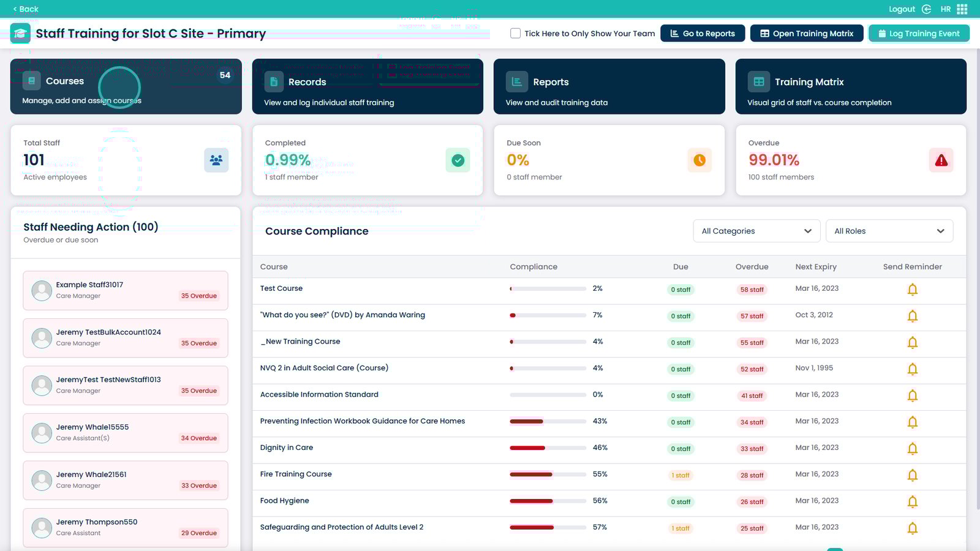Tick the Only Show Your Team checkbox
Image resolution: width=980 pixels, height=551 pixels.
pyautogui.click(x=516, y=34)
